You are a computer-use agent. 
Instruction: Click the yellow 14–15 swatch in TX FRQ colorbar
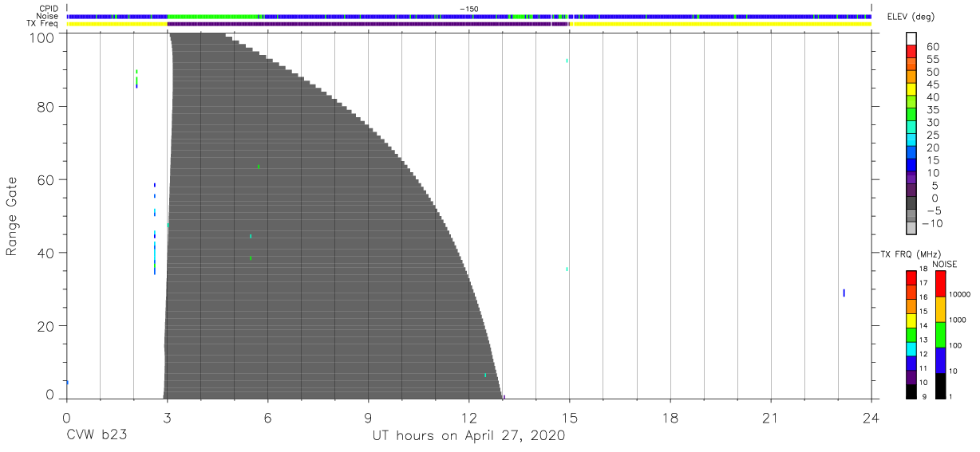pyautogui.click(x=911, y=320)
